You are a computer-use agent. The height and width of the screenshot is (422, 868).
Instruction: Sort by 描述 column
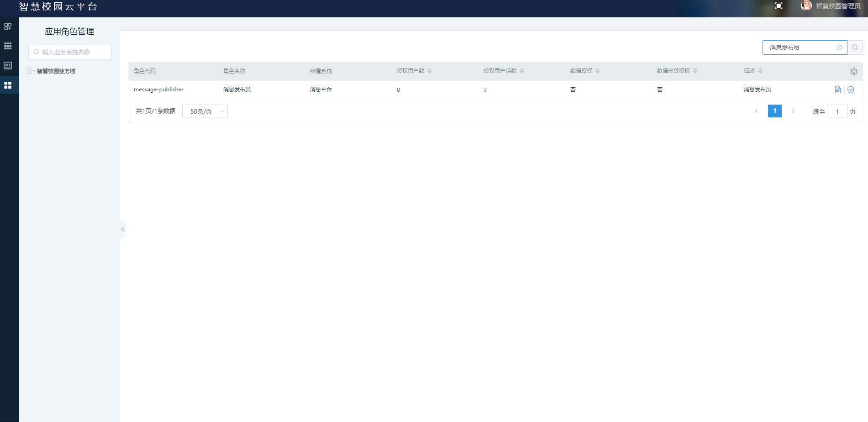[x=760, y=71]
